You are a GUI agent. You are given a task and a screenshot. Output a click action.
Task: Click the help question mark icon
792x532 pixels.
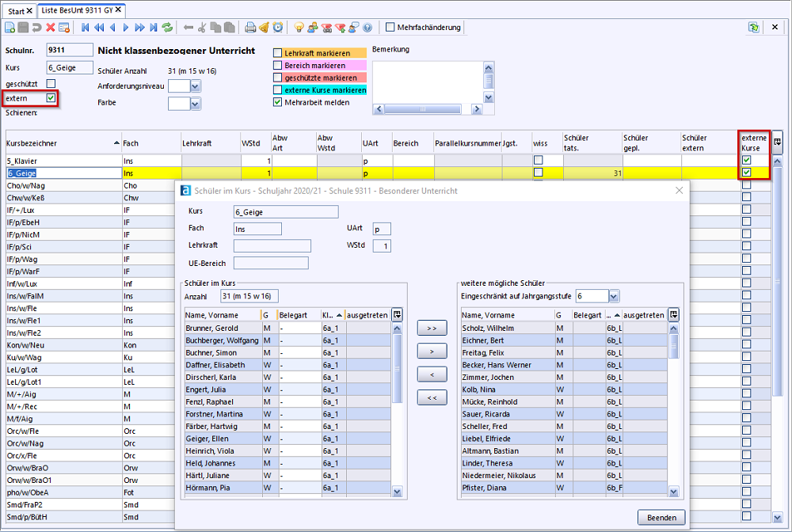[x=367, y=27]
